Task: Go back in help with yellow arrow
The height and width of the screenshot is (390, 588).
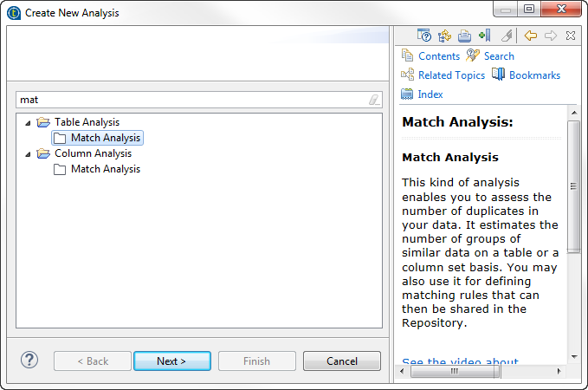Action: point(531,36)
